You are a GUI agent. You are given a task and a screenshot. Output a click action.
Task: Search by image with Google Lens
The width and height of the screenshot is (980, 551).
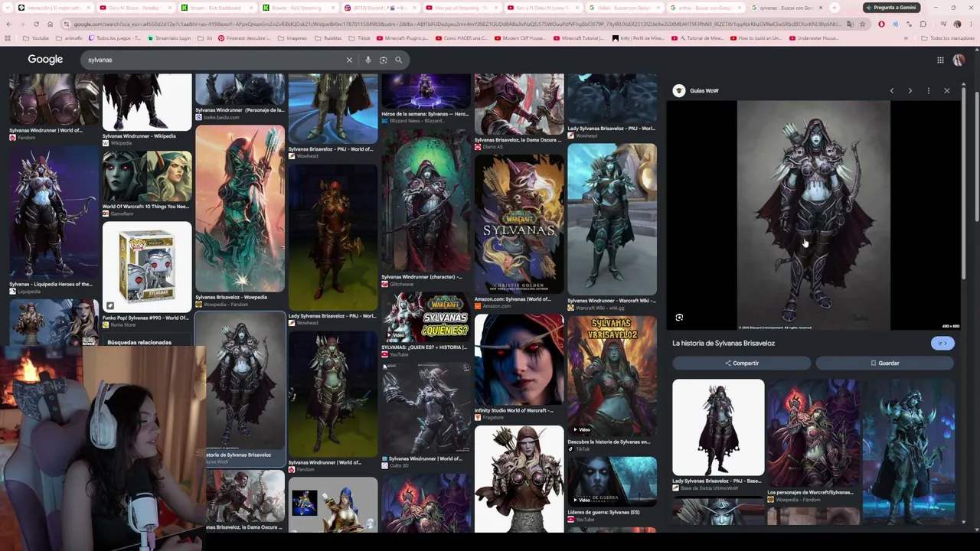(383, 60)
